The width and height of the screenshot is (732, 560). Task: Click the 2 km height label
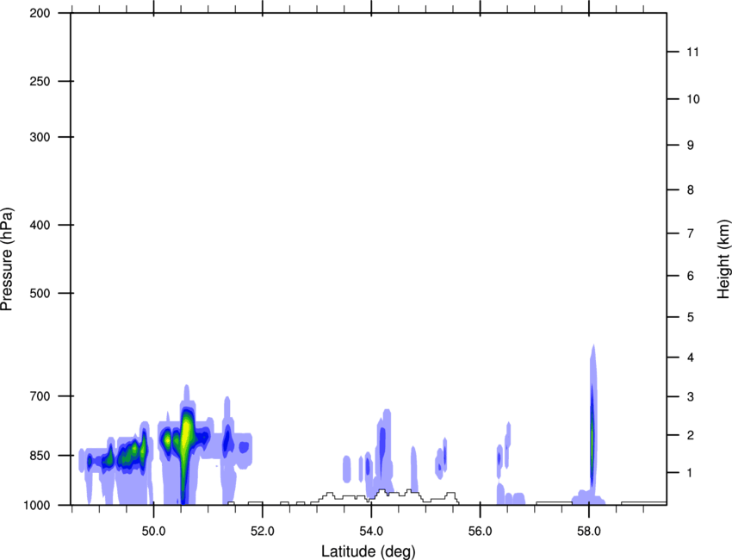point(691,435)
